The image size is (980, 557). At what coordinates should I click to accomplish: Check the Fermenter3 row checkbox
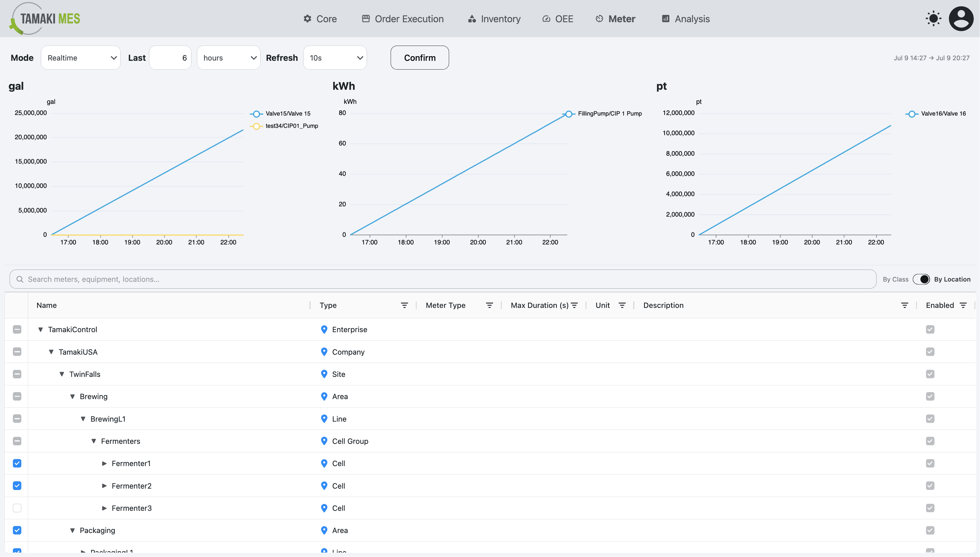pos(17,508)
